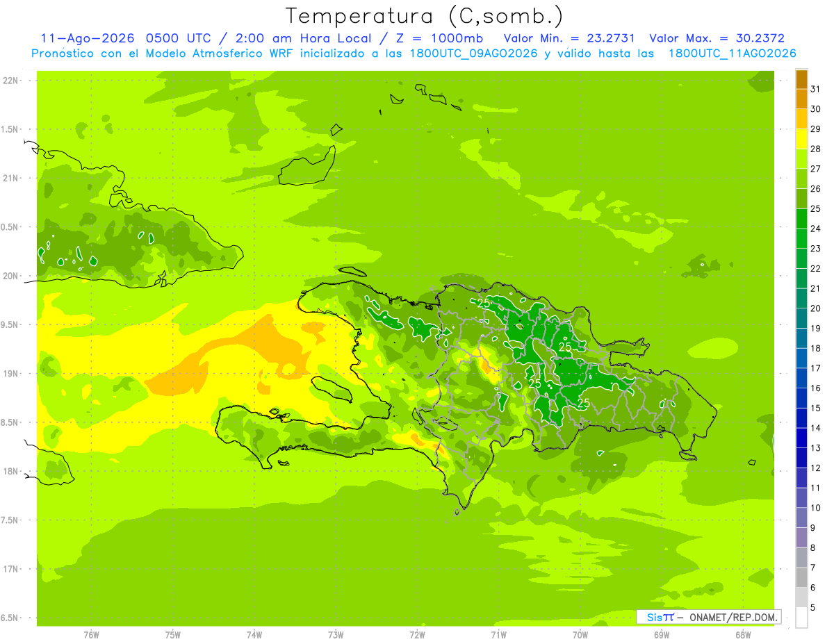
Task: Click the "72W" longitude axis label
Action: 417,635
